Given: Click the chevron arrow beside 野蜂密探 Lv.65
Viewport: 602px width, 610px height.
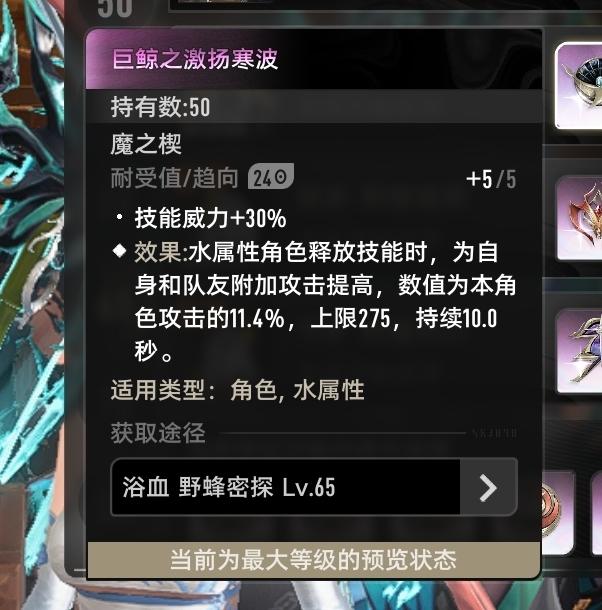Looking at the screenshot, I should (488, 487).
